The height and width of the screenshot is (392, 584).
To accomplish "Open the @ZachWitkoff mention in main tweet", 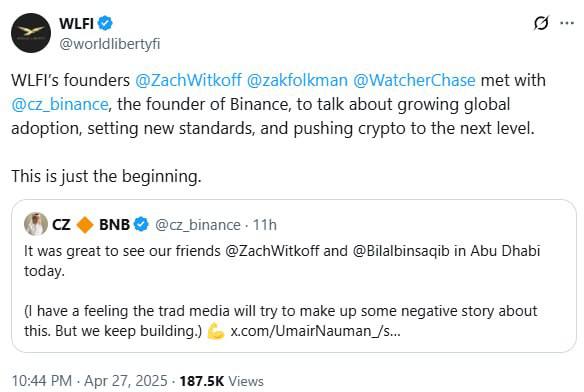I will (x=188, y=80).
